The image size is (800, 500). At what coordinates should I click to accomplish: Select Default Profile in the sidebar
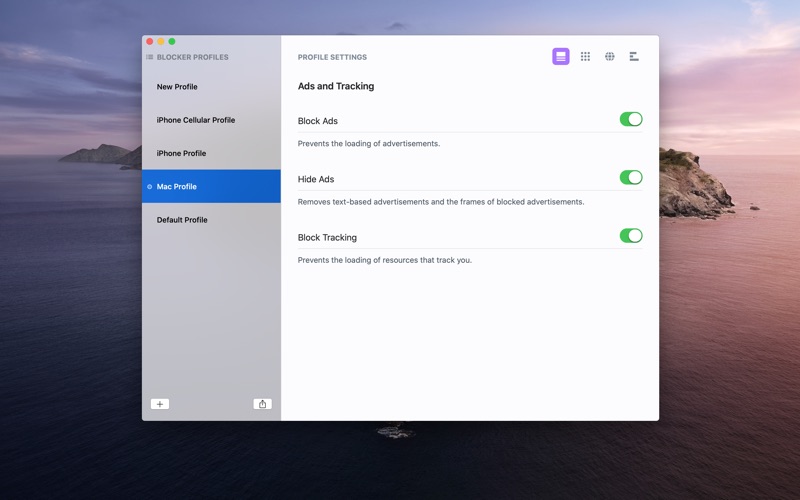coord(211,220)
